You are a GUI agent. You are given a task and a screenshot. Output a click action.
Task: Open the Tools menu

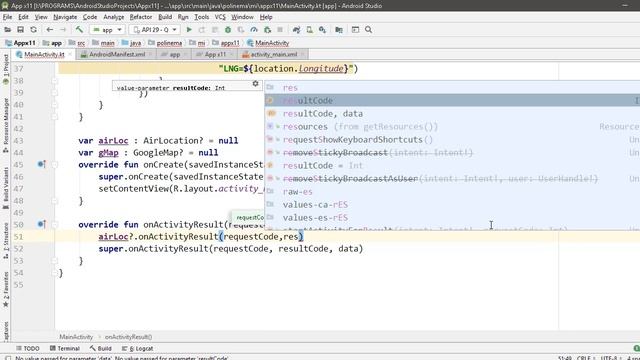coord(201,17)
